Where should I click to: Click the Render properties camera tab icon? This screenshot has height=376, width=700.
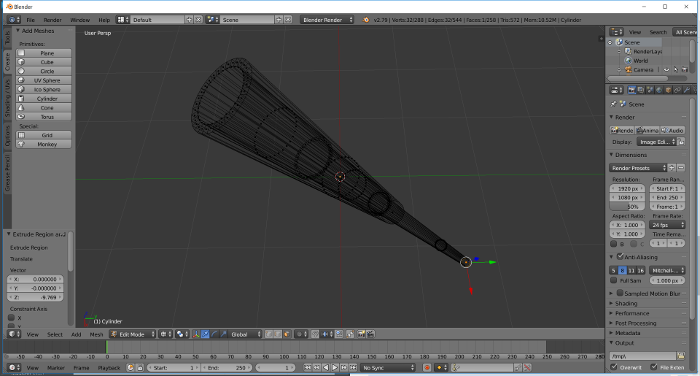[x=631, y=90]
